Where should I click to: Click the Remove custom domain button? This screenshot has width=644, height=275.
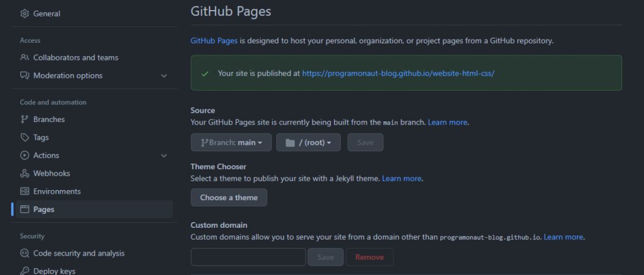coord(370,257)
